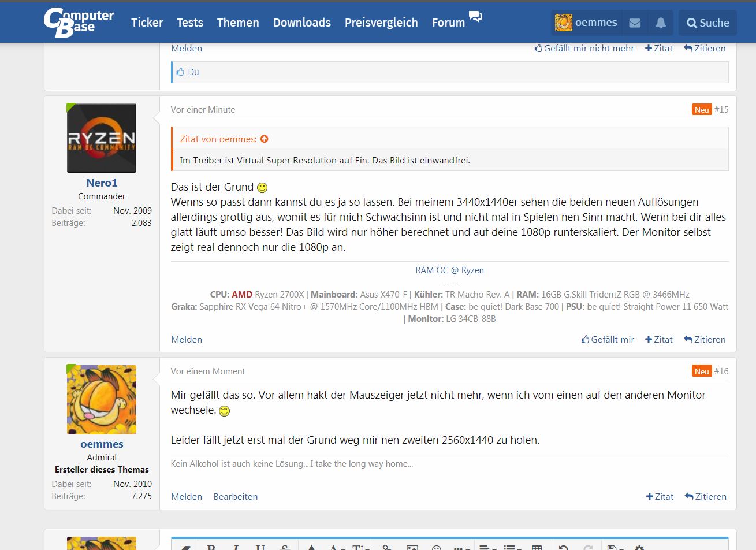Click the 'Ersteller dieses Themas' label
756x550 pixels.
[x=102, y=470]
